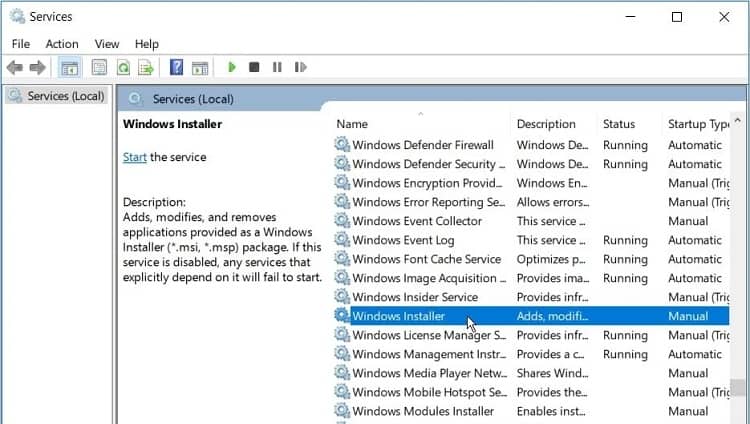
Task: Click the Services (Local) pane header
Action: [x=193, y=99]
